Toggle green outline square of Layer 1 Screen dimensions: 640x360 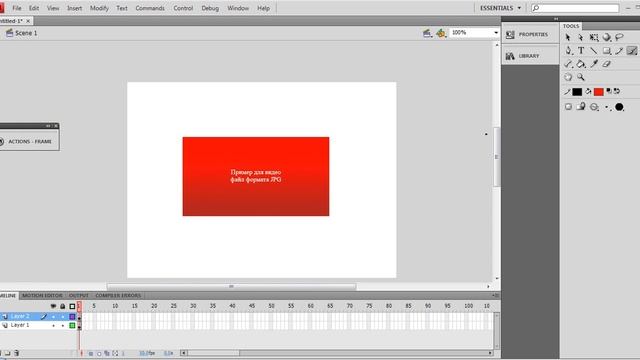pos(72,326)
